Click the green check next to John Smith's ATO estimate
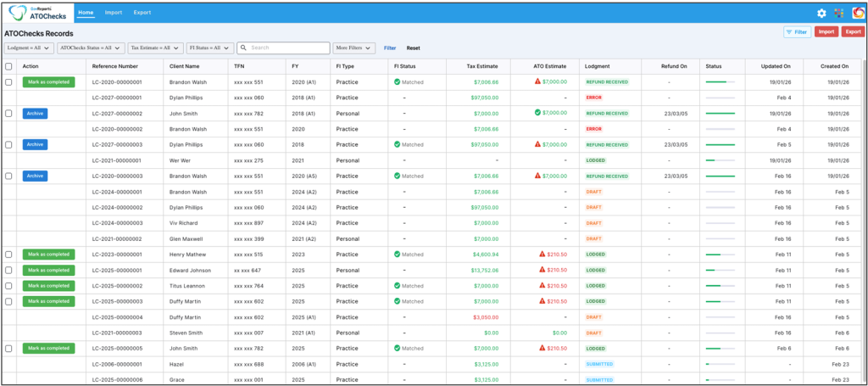Viewport: 868px width, 386px height. (537, 113)
